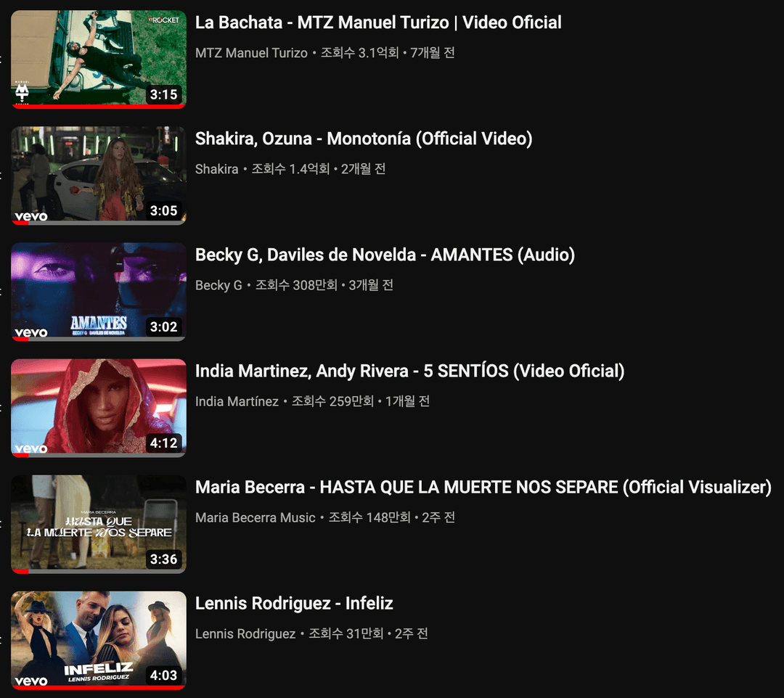Click '3개월 전' upload date
Screen dimensions: 784x698
click(371, 285)
